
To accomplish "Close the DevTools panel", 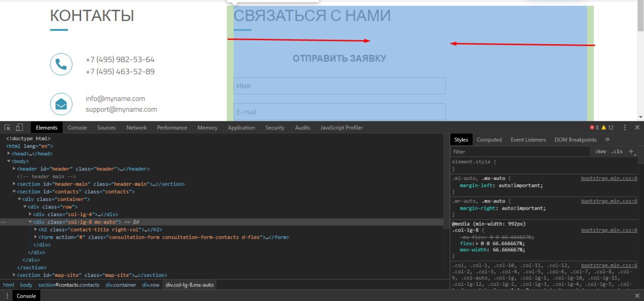I will coord(637,128).
